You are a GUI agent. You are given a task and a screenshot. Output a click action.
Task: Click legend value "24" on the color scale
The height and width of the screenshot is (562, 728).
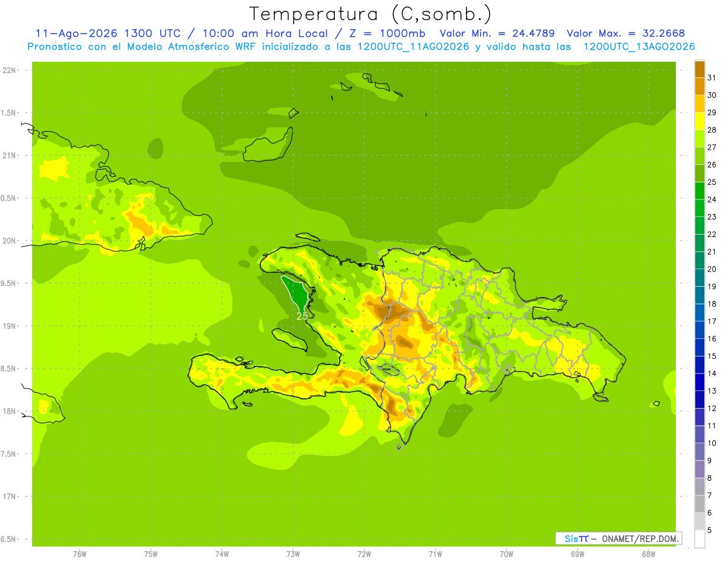[712, 199]
